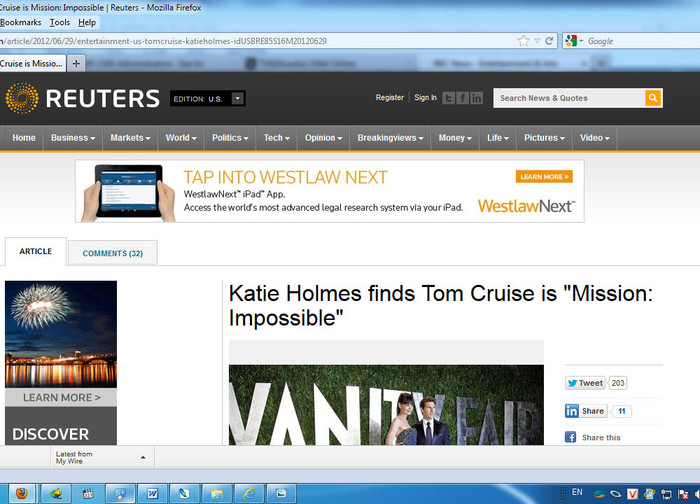Click the article headline about Katie Holmes
The height and width of the screenshot is (504, 700).
(441, 306)
